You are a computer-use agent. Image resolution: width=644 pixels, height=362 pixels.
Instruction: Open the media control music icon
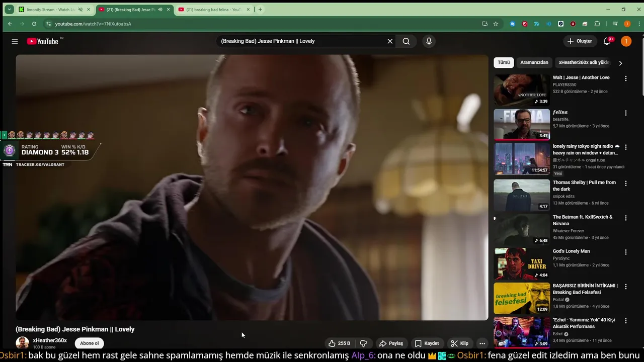click(x=615, y=24)
